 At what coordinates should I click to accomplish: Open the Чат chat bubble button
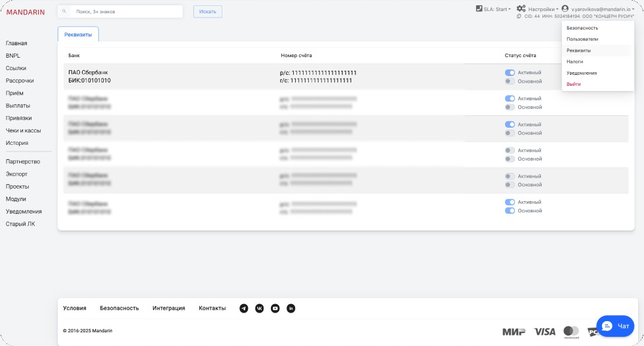[x=615, y=326]
